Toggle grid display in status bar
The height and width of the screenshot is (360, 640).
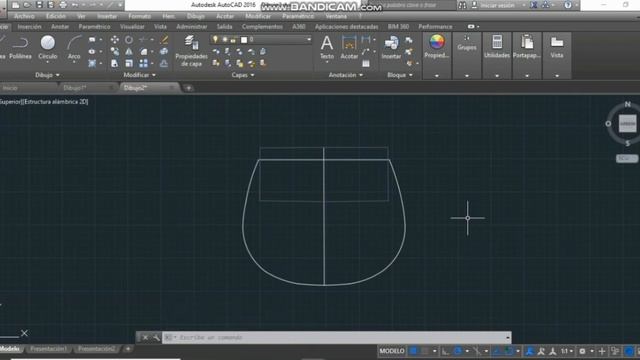[x=414, y=351]
